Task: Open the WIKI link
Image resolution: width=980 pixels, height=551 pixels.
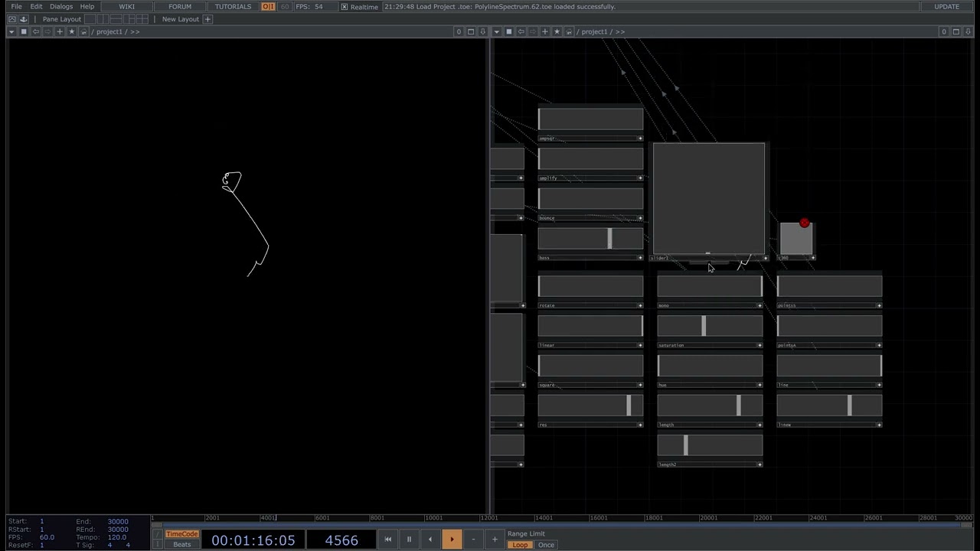Action: 126,7
